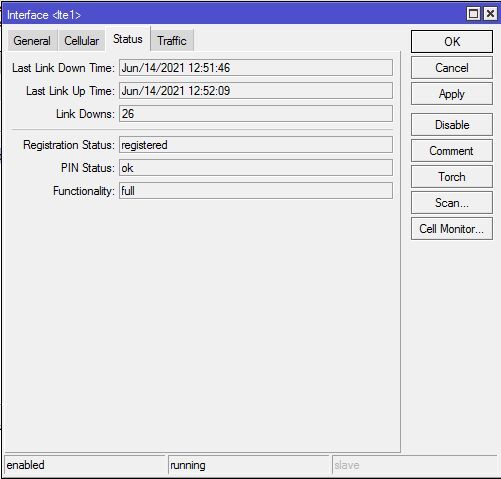
Task: Apply the interface settings
Action: coord(452,94)
